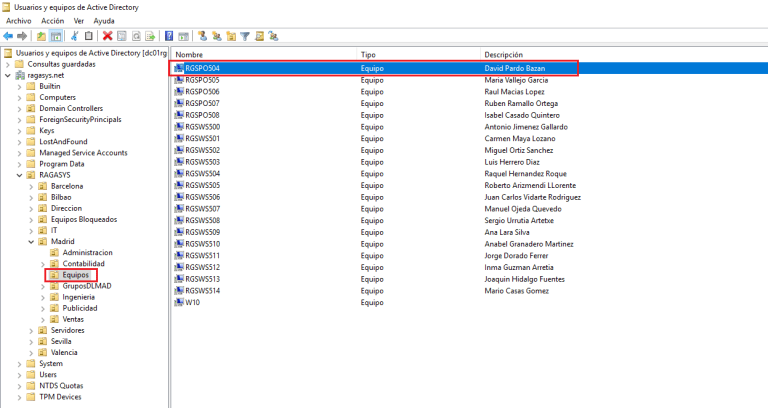Click the Descripción column header
768x408 pixels.
[x=510, y=54]
